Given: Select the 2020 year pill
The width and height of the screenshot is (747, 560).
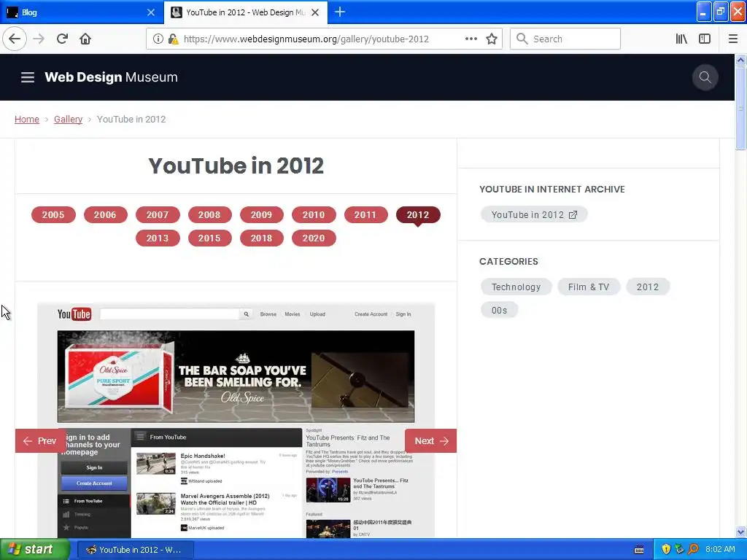Looking at the screenshot, I should pos(314,238).
